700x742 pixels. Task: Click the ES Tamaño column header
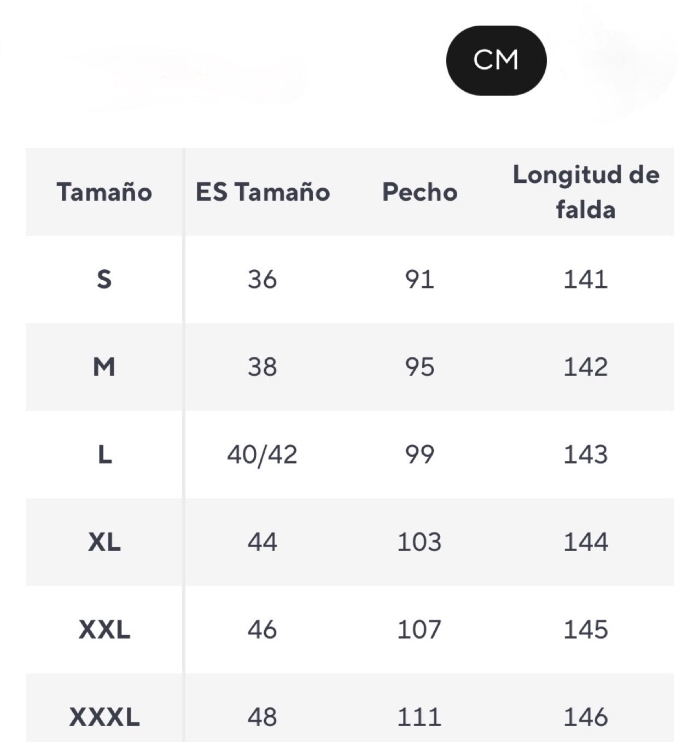262,192
